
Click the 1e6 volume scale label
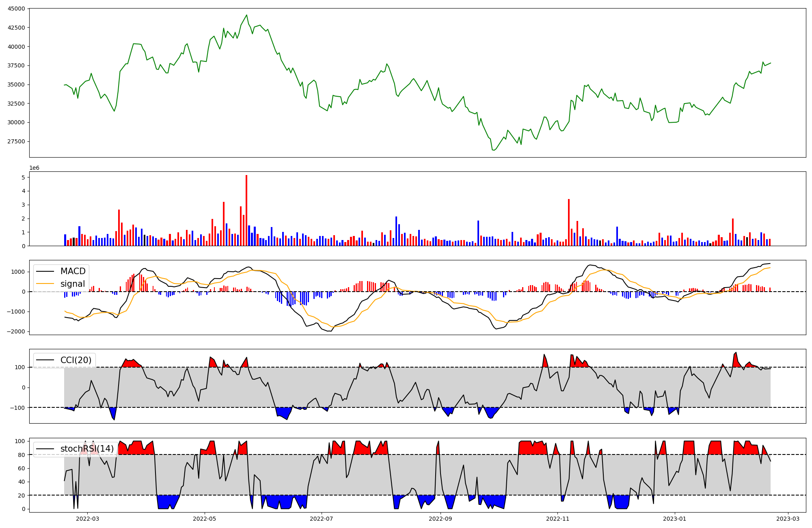tap(34, 168)
